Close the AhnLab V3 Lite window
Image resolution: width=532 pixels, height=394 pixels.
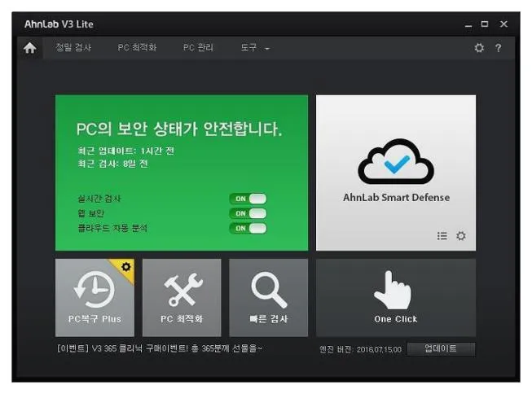click(x=503, y=24)
